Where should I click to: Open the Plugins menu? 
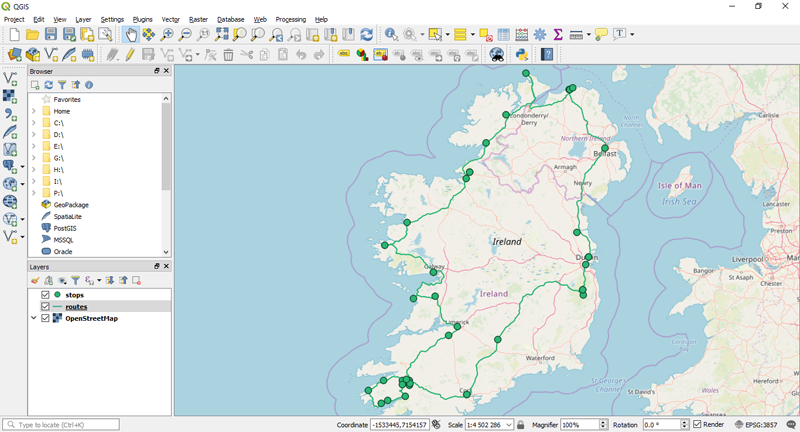[x=142, y=19]
